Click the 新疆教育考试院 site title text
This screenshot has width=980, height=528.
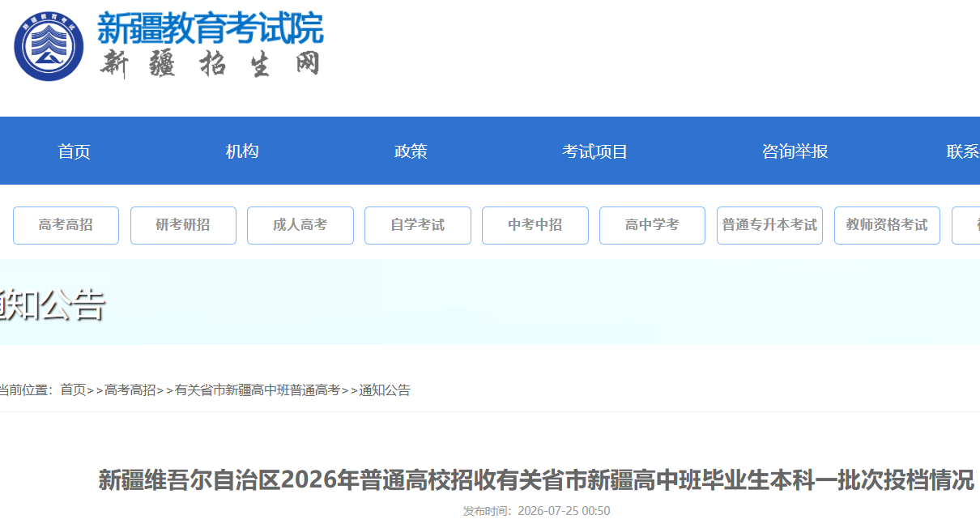tap(211, 28)
